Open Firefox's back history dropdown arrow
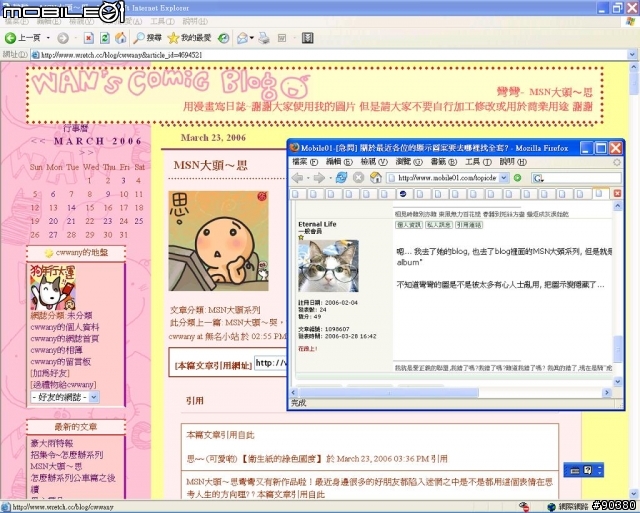Screen dimensions: 640x513 308,178
